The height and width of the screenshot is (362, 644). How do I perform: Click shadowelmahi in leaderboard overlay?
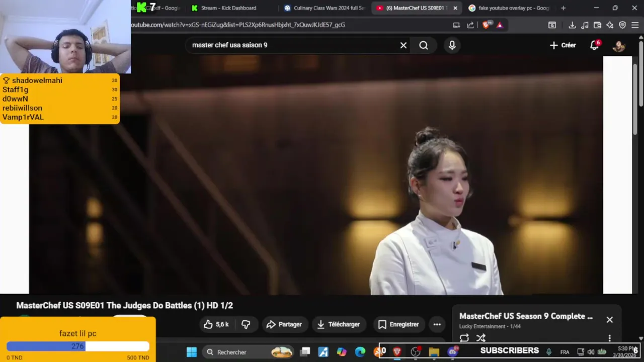pyautogui.click(x=37, y=80)
